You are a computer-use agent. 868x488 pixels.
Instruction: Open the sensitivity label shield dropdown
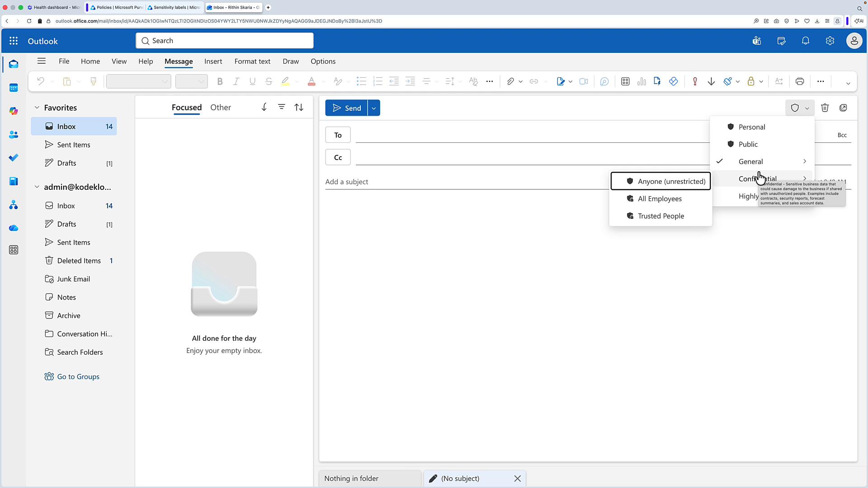point(800,108)
